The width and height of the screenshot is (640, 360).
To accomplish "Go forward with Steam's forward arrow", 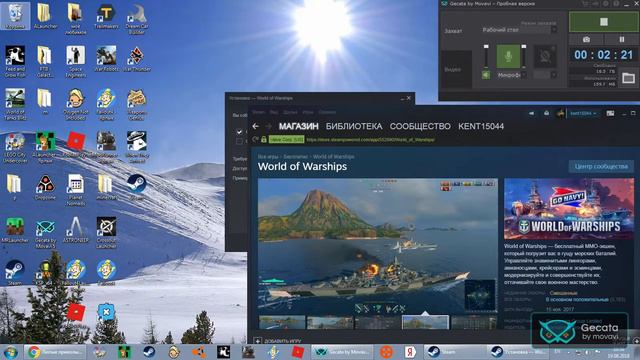I will (x=269, y=127).
